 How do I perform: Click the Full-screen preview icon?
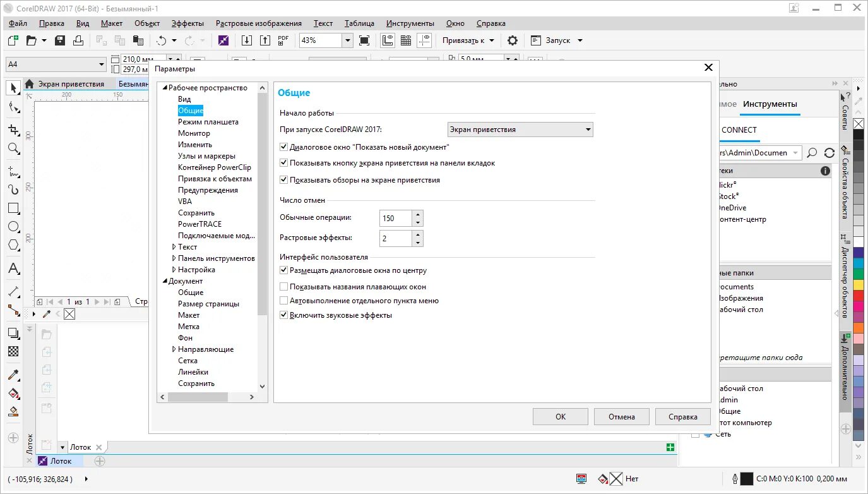click(364, 40)
